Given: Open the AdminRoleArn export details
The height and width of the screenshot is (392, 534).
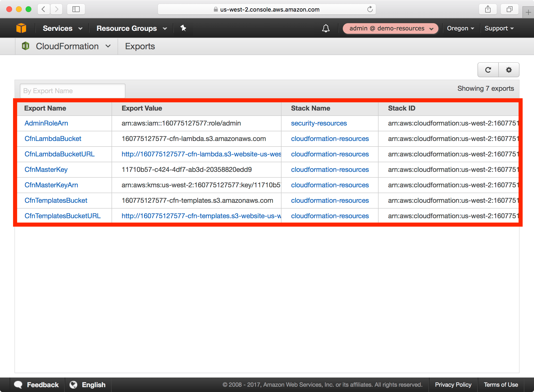Looking at the screenshot, I should click(x=46, y=123).
